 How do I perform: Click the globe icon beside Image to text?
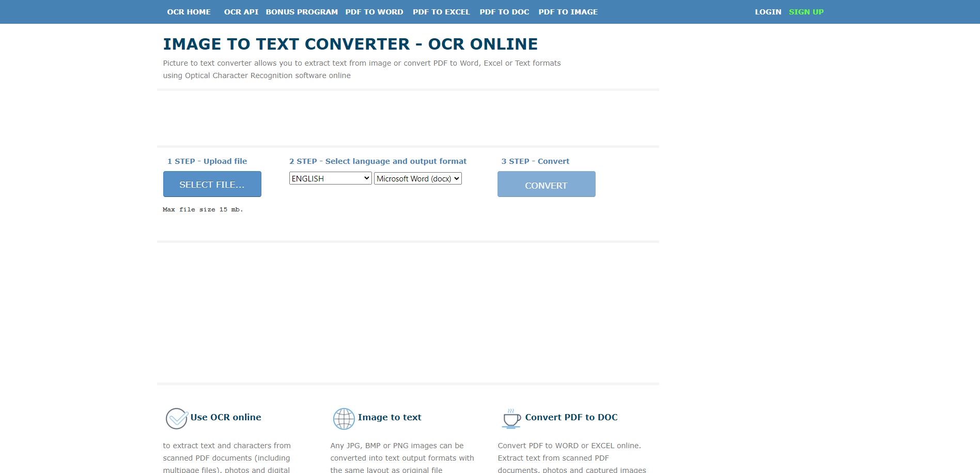tap(344, 419)
